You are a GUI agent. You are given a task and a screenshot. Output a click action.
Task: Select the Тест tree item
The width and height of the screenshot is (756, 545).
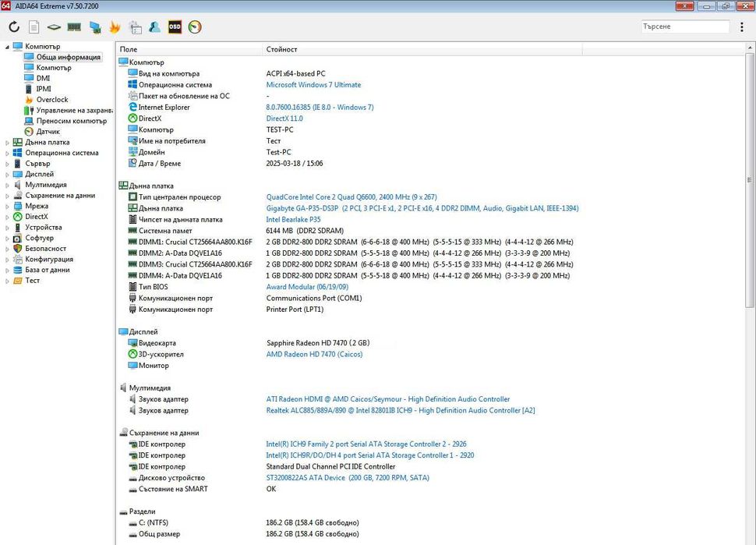[x=32, y=280]
